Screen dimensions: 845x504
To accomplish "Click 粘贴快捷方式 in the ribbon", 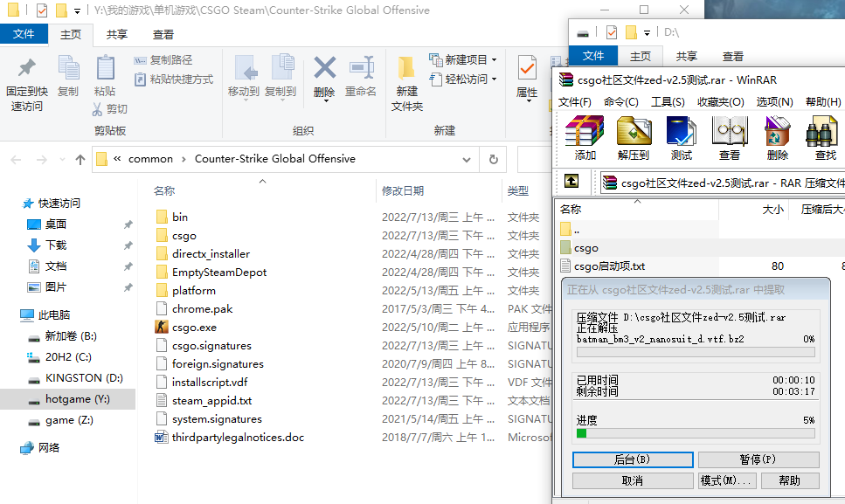I will (174, 79).
